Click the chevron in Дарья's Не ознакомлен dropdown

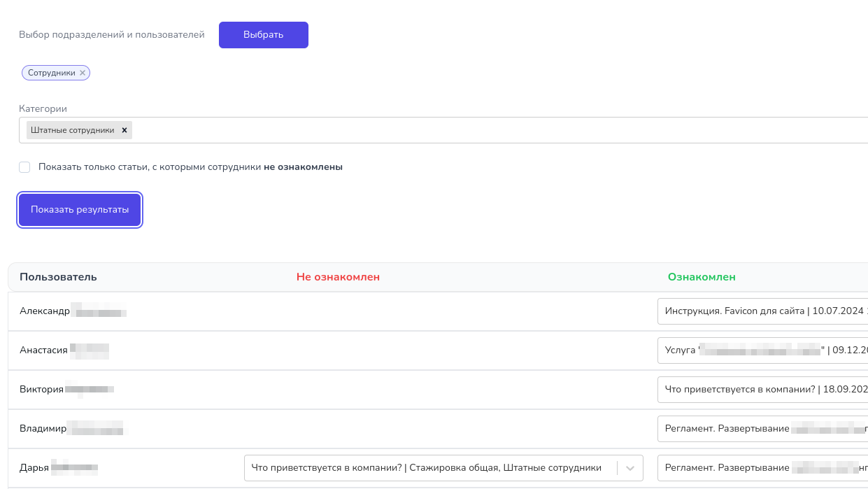tap(630, 468)
